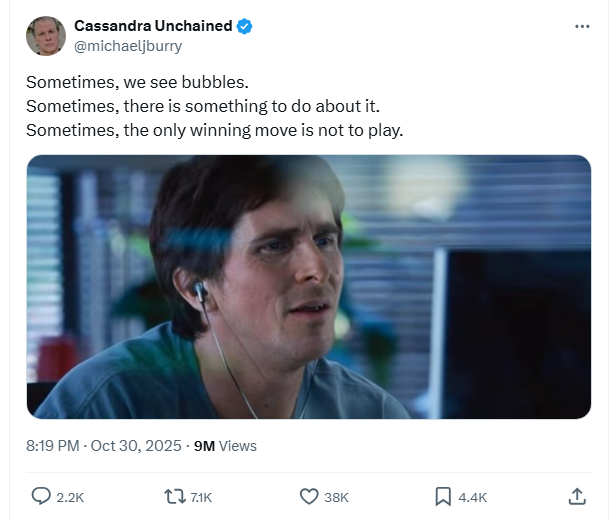This screenshot has width=611, height=520.
Task: Open the attached movie still image
Action: click(308, 286)
